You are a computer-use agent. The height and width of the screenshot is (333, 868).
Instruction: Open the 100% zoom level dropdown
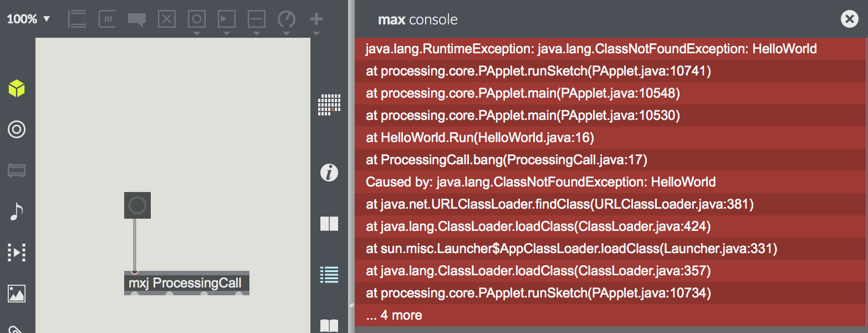tap(28, 19)
